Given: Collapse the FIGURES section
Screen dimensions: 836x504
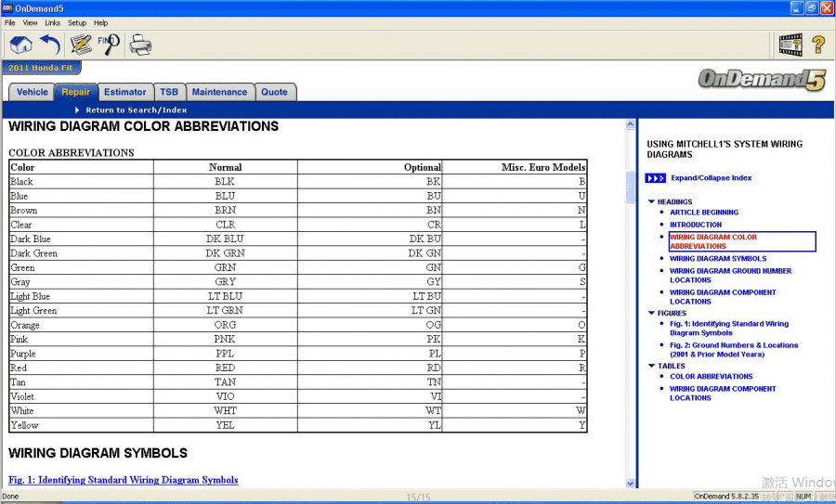Looking at the screenshot, I should pyautogui.click(x=651, y=314).
